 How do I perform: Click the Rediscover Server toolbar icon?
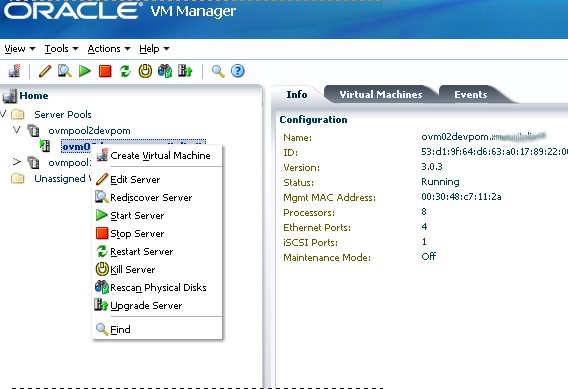tap(65, 71)
